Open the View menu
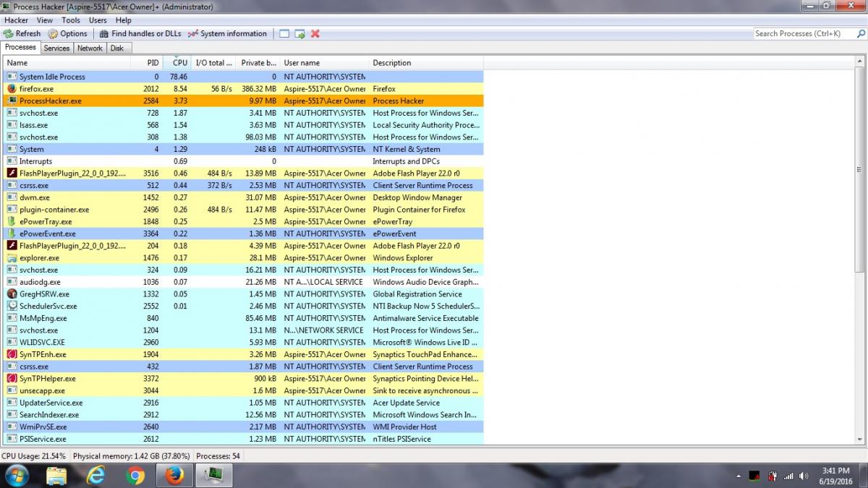The height and width of the screenshot is (488, 868). [45, 20]
